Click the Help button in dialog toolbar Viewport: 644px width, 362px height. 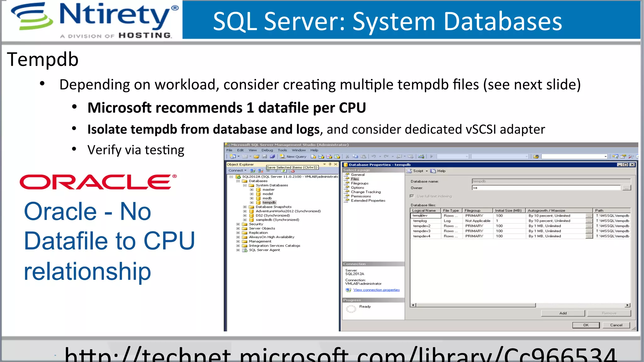point(438,171)
